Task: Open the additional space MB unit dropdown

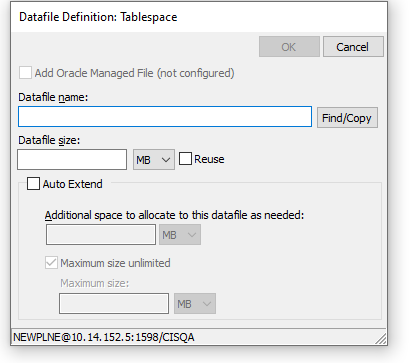Action: point(180,235)
